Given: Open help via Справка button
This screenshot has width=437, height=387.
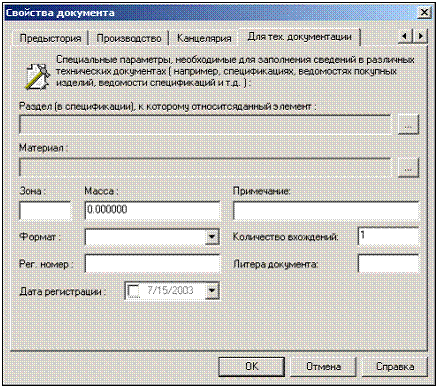Looking at the screenshot, I should click(x=395, y=367).
